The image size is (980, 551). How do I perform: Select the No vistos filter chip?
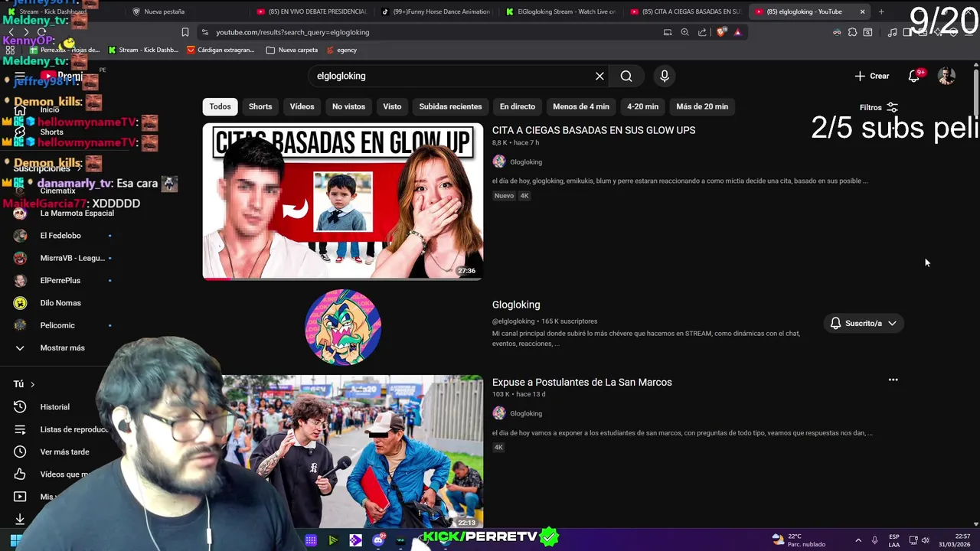tap(348, 106)
